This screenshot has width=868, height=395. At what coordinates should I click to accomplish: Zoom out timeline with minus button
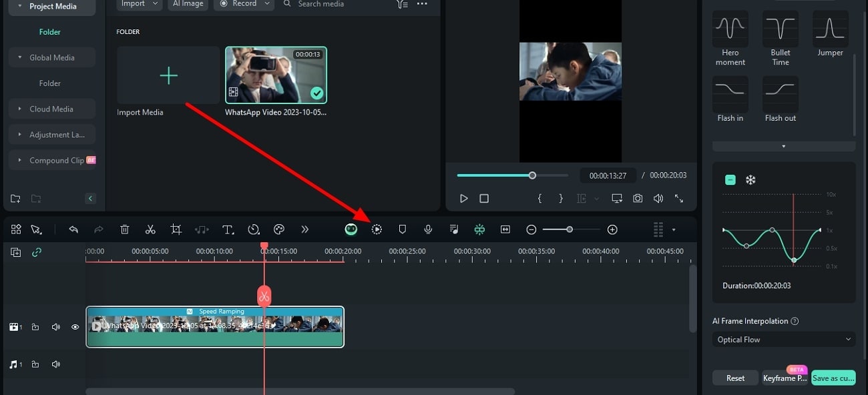pos(531,230)
